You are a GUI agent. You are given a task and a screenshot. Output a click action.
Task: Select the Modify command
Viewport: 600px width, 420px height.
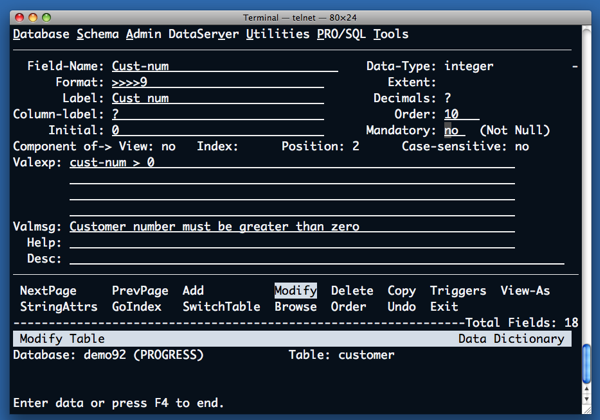[295, 291]
